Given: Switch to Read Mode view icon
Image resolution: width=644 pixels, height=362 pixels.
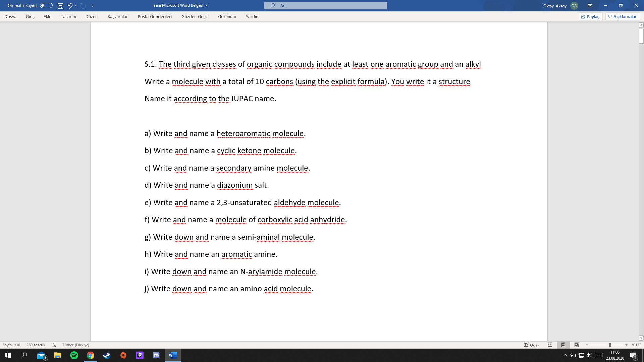Looking at the screenshot, I should coord(550,345).
